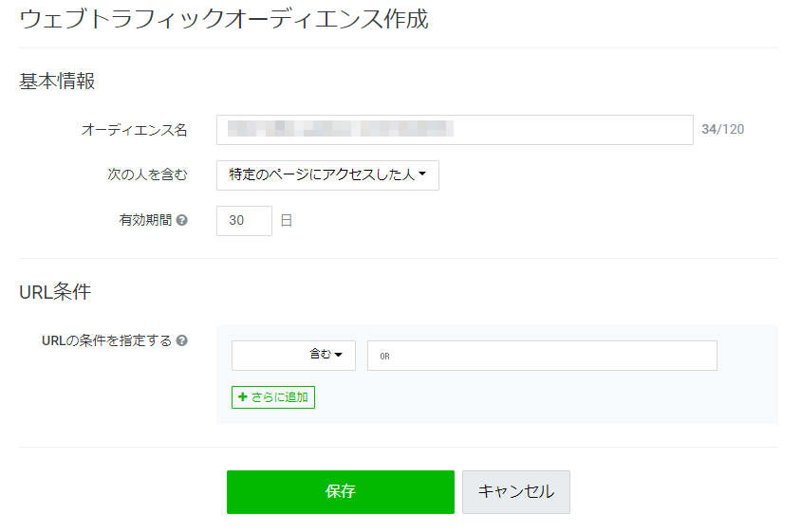The image size is (801, 532).
Task: Click the green plus さらに追加 button
Action: click(x=273, y=397)
